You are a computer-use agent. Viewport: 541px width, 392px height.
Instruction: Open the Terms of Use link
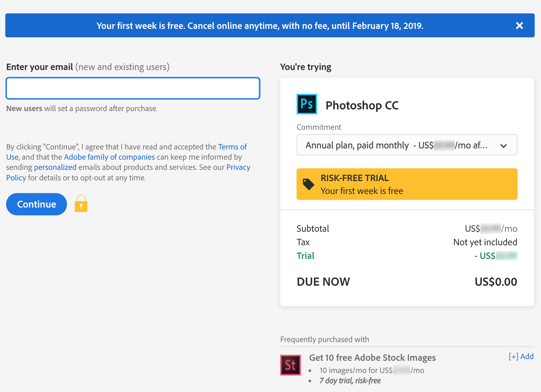click(x=232, y=147)
